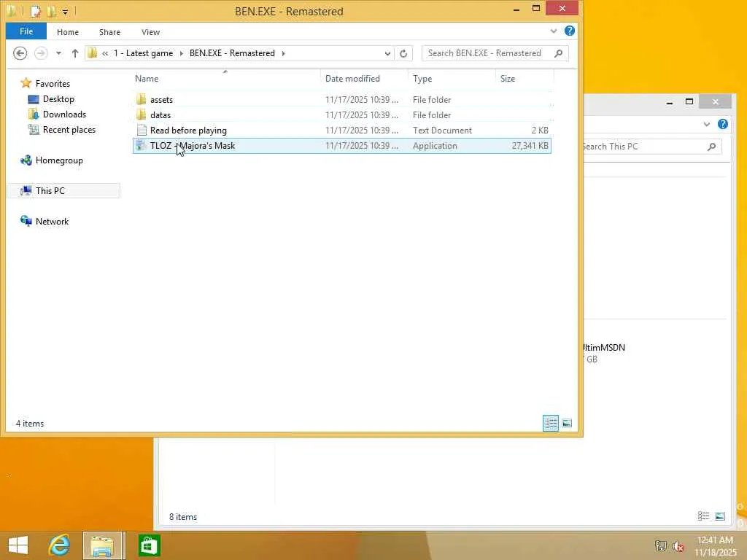Click '4 items' in status bar
Image resolution: width=747 pixels, height=560 pixels.
[x=29, y=424]
